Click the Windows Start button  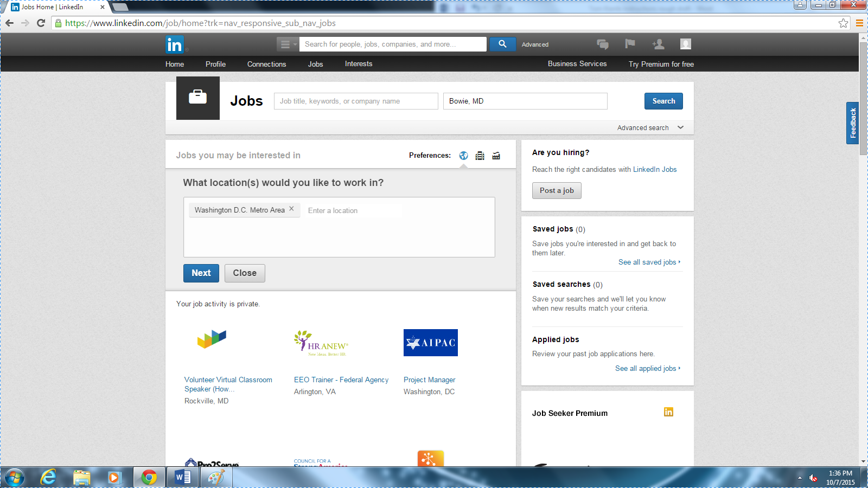pos(15,478)
